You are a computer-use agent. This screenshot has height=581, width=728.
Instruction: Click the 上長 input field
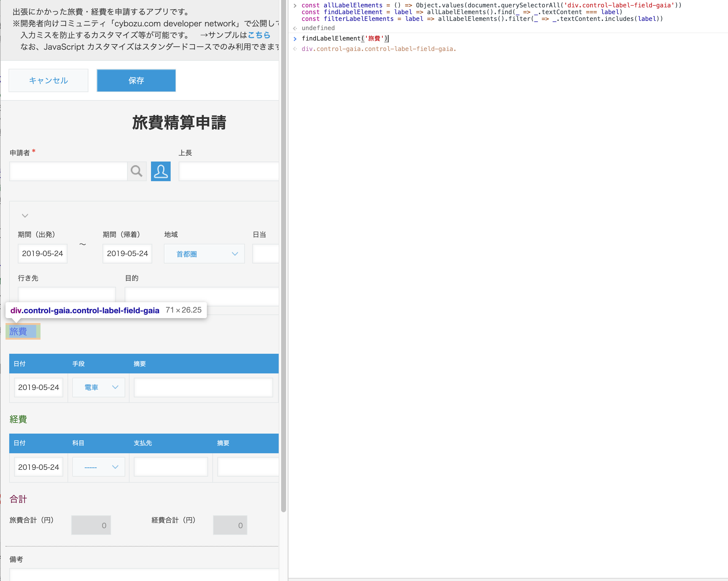tap(229, 171)
